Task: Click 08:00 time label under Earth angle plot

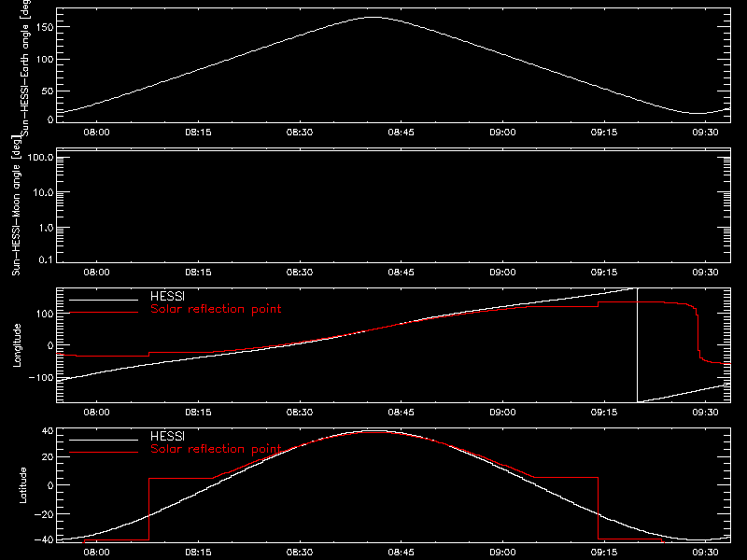Action: (97, 133)
